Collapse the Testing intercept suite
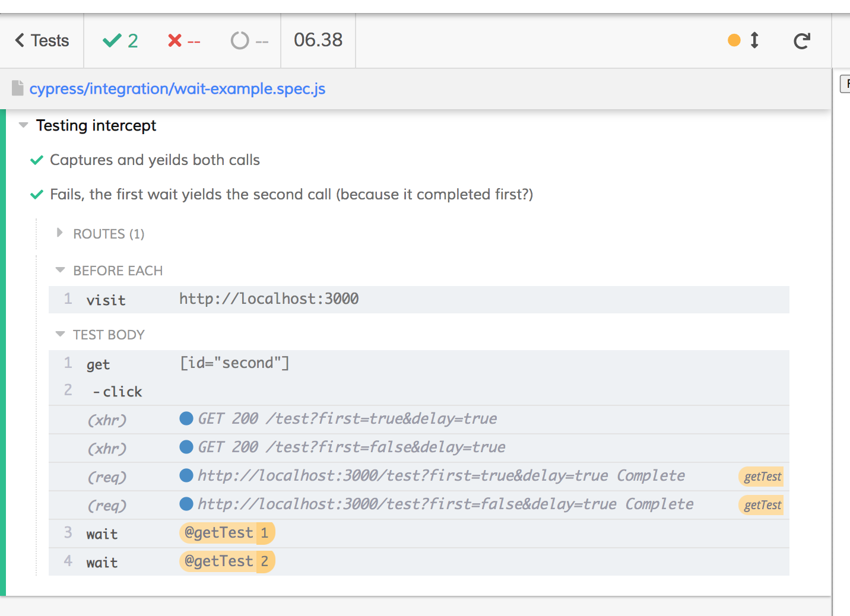The height and width of the screenshot is (616, 850). pyautogui.click(x=24, y=125)
